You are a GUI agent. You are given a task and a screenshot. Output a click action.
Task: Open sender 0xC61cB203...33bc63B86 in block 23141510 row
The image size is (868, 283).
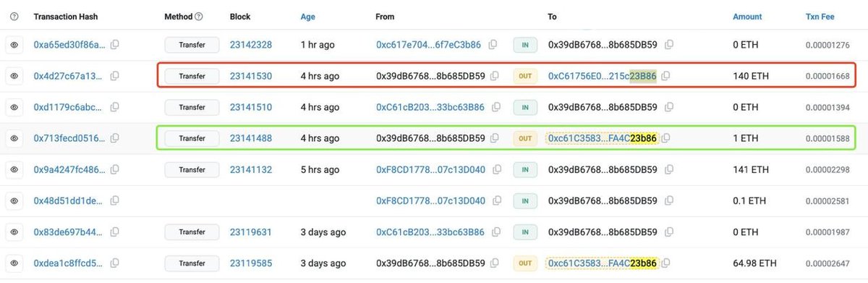[430, 107]
